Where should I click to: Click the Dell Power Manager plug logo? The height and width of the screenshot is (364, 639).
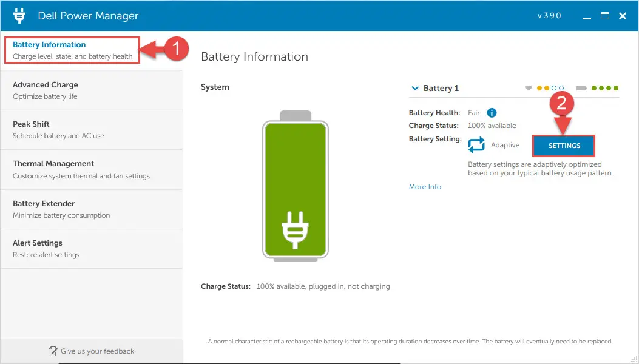[x=19, y=16]
